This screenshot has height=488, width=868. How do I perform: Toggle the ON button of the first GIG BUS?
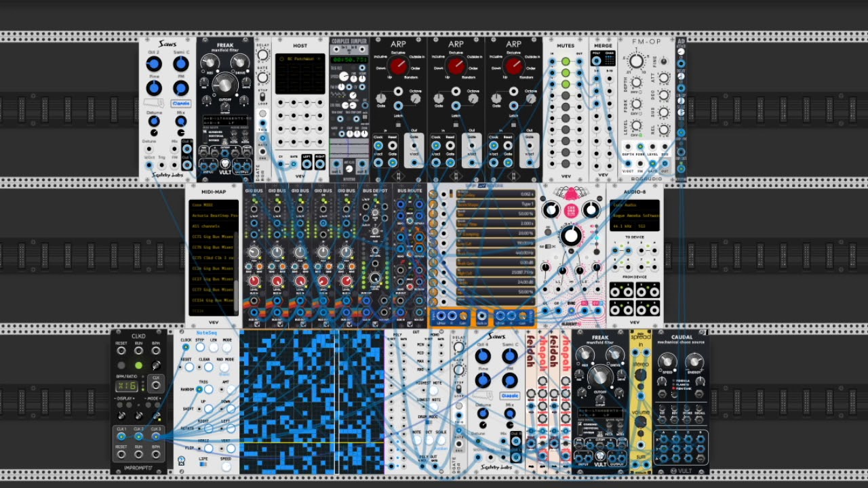(254, 201)
